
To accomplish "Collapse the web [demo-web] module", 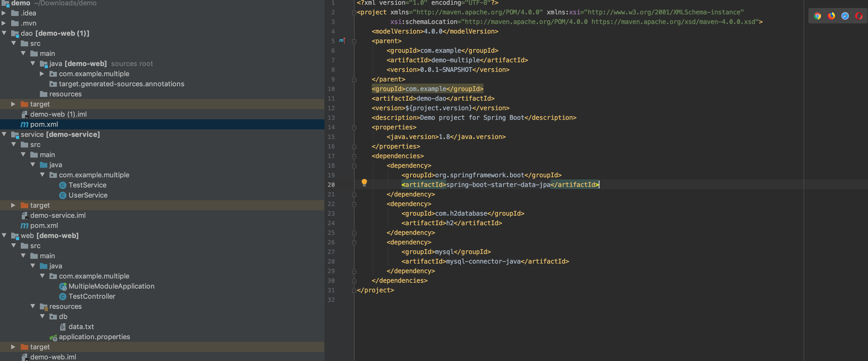I will pos(4,236).
